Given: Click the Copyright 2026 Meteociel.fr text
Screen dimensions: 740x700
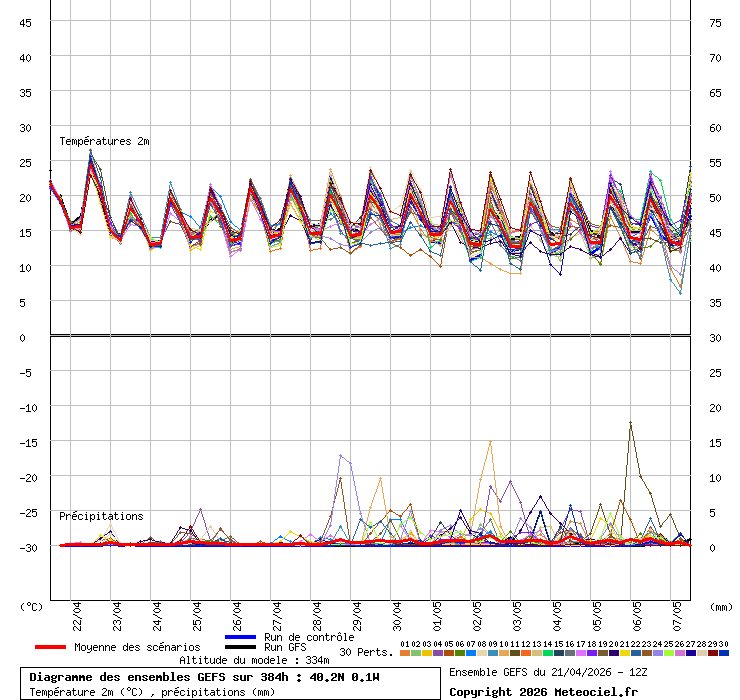Looking at the screenshot, I should (543, 692).
